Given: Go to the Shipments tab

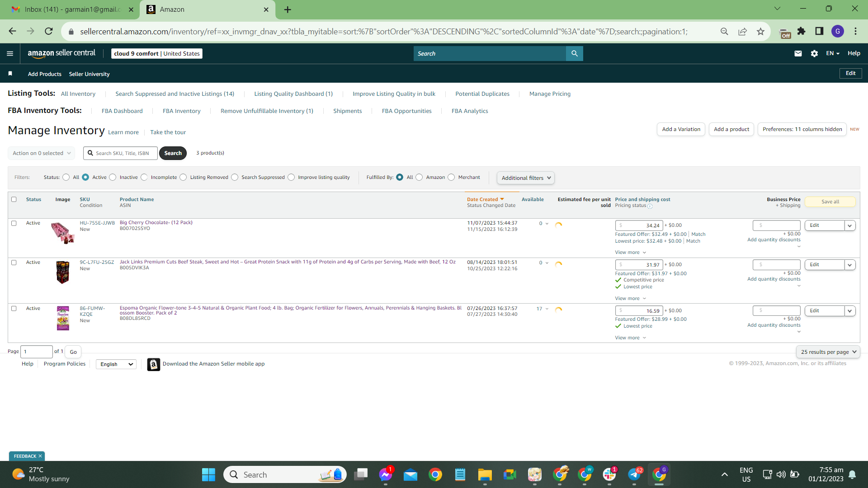Looking at the screenshot, I should click(x=347, y=111).
